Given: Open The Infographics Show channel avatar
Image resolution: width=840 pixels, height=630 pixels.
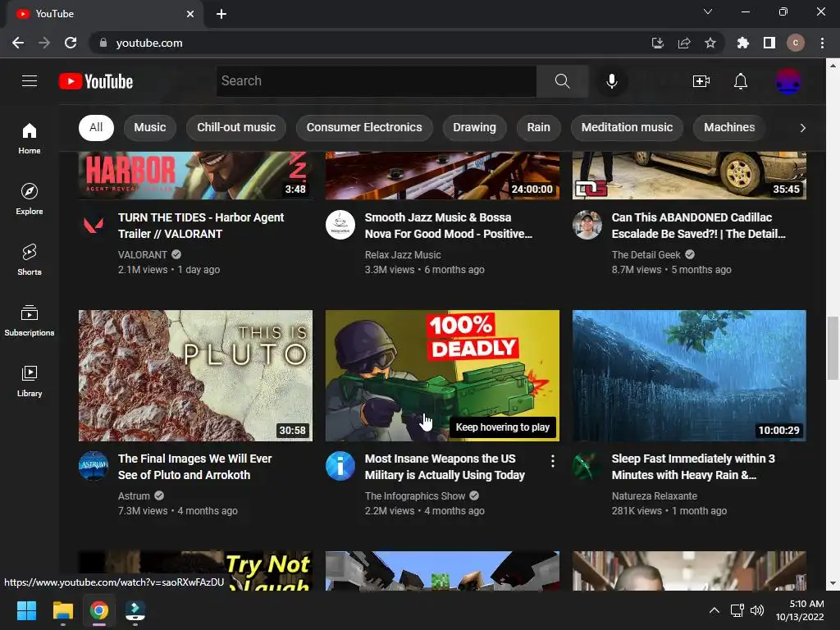Looking at the screenshot, I should click(340, 466).
